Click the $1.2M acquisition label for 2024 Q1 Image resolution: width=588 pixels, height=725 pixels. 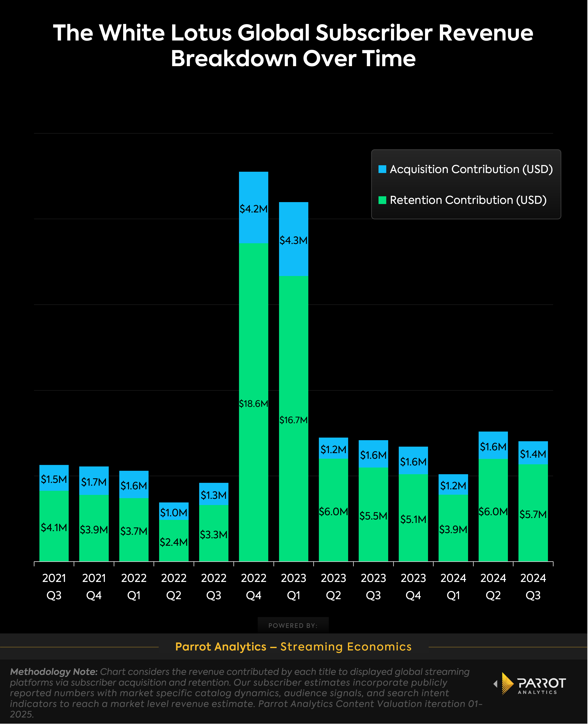click(453, 486)
